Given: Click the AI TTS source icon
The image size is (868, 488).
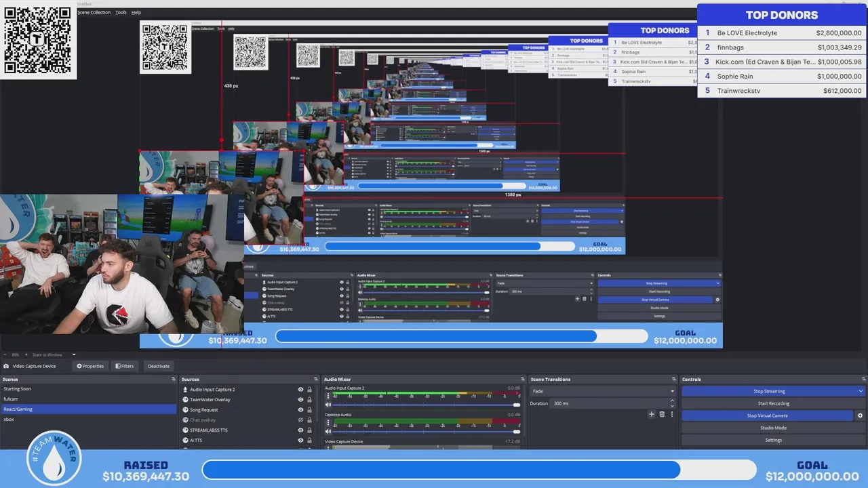Looking at the screenshot, I should click(185, 441).
